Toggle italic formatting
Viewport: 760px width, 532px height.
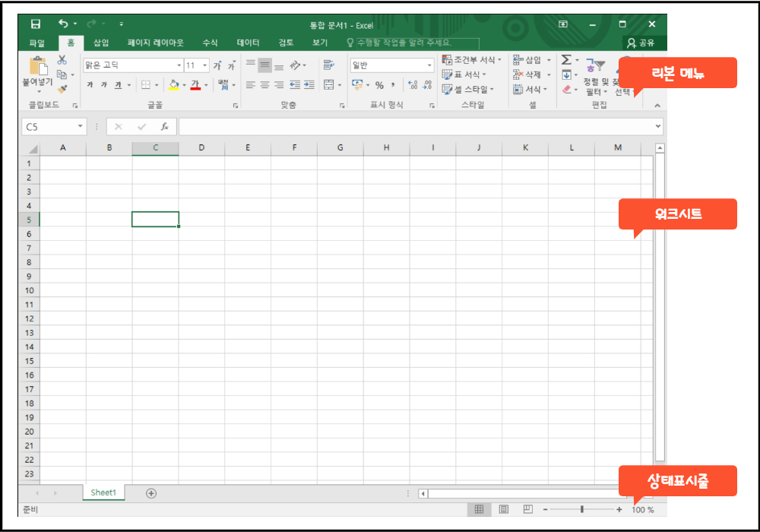[x=103, y=85]
